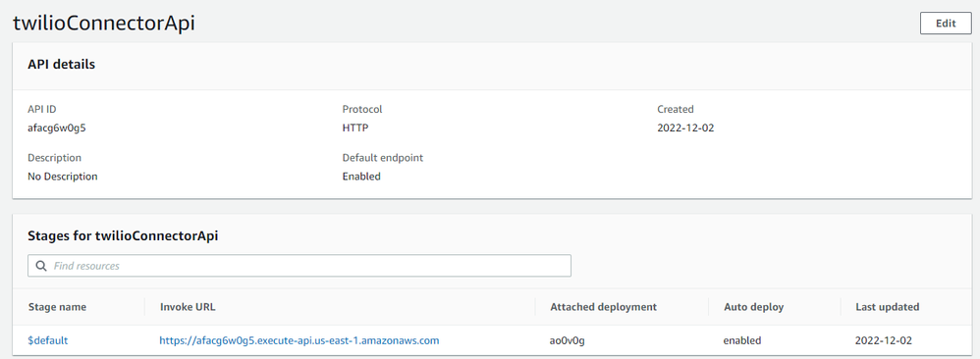Click the search magnifier icon
This screenshot has width=980, height=359.
click(41, 266)
